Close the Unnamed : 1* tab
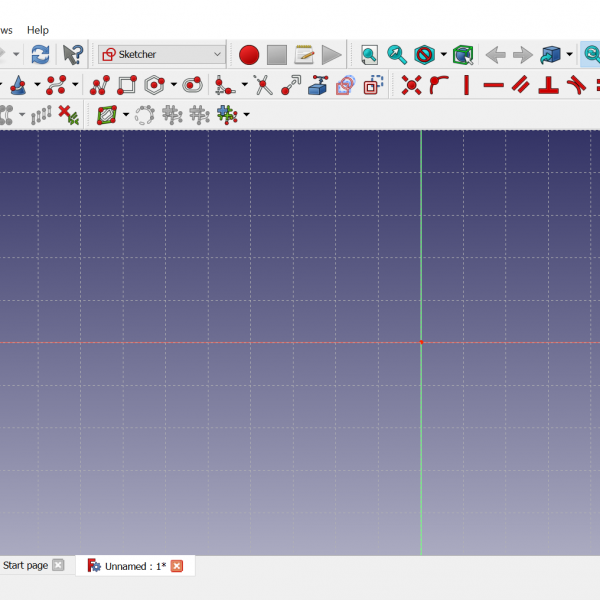 click(177, 566)
